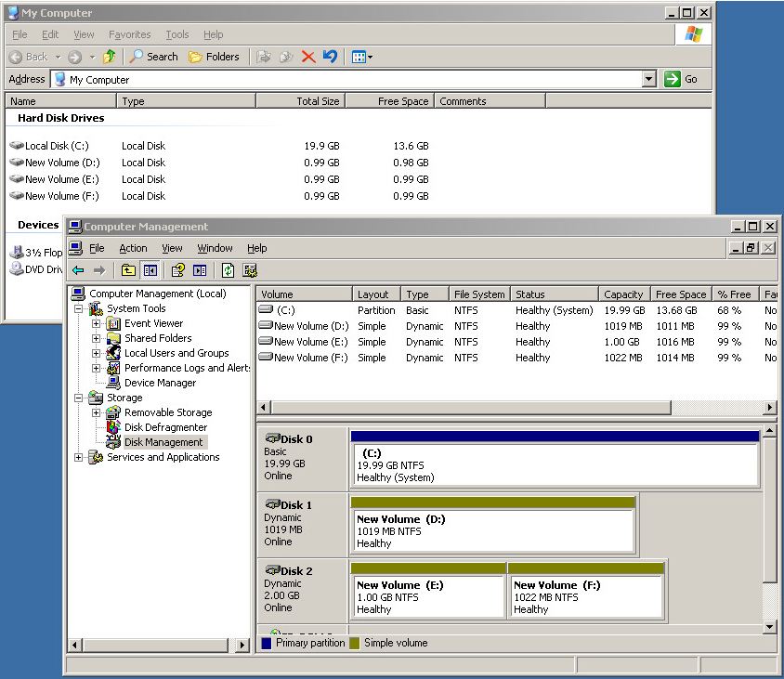The height and width of the screenshot is (679, 784).
Task: Toggle Show/Hide Console Tree icon
Action: click(150, 270)
